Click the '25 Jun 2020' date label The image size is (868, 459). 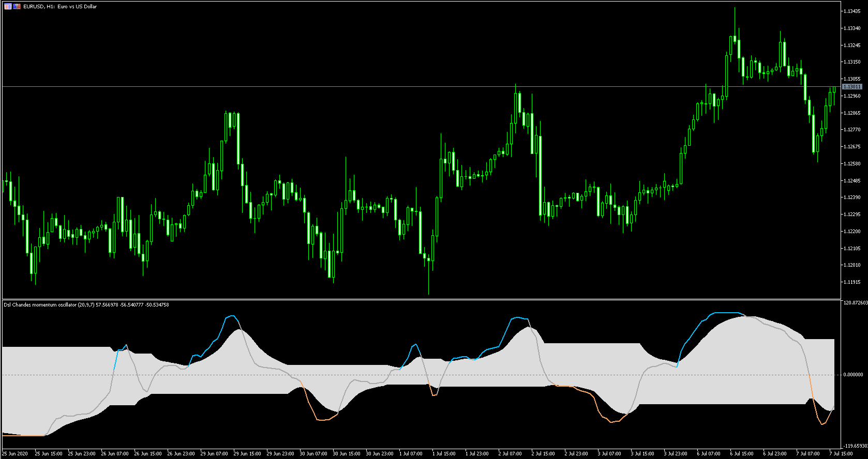click(x=15, y=454)
